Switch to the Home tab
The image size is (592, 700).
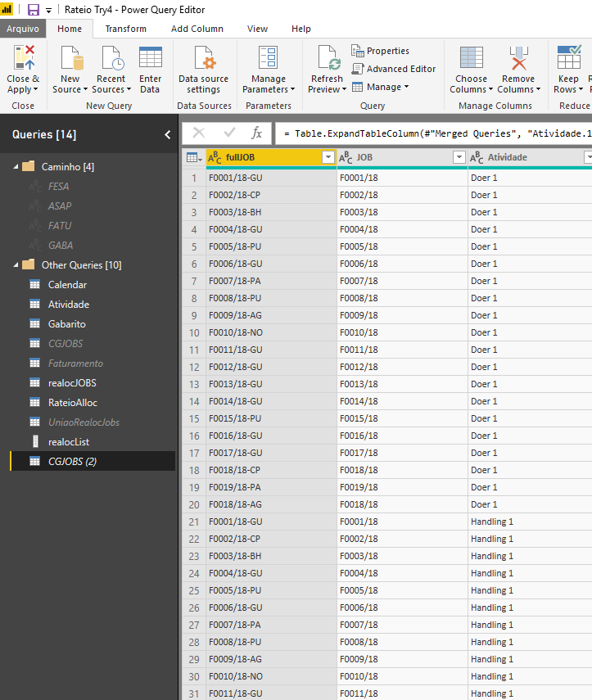click(70, 29)
